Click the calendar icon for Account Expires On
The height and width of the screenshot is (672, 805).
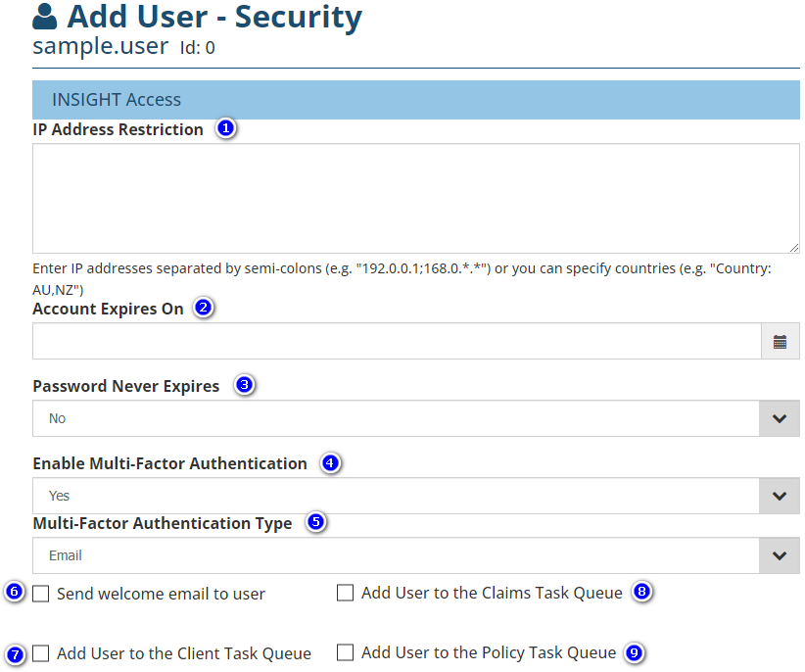pyautogui.click(x=780, y=342)
